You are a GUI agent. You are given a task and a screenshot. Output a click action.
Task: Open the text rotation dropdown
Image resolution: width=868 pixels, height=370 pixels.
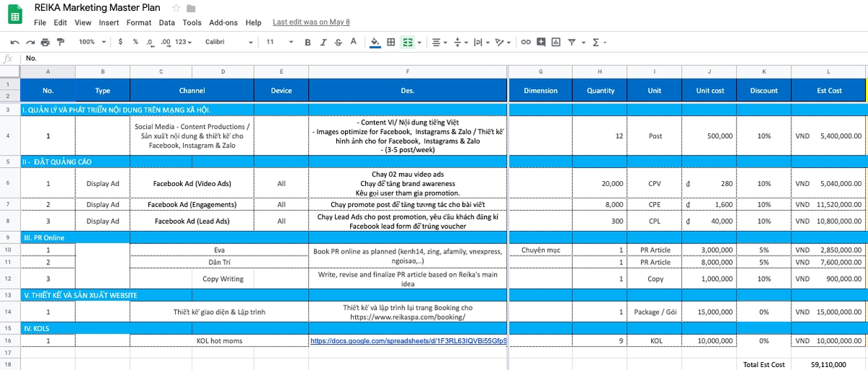click(503, 42)
